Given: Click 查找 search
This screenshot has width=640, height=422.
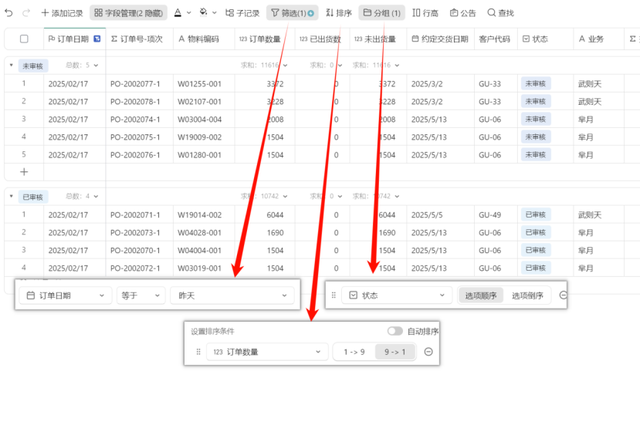Looking at the screenshot, I should point(501,13).
